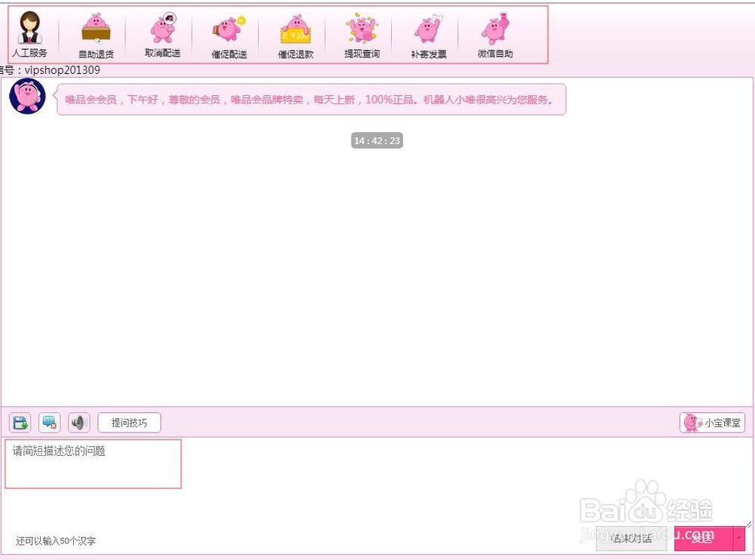Click the 催促配送 delivery reminder icon

pos(230,36)
